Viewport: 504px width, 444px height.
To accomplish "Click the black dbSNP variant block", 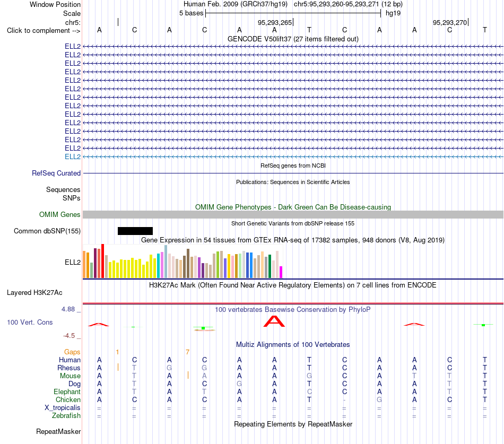I will (135, 231).
